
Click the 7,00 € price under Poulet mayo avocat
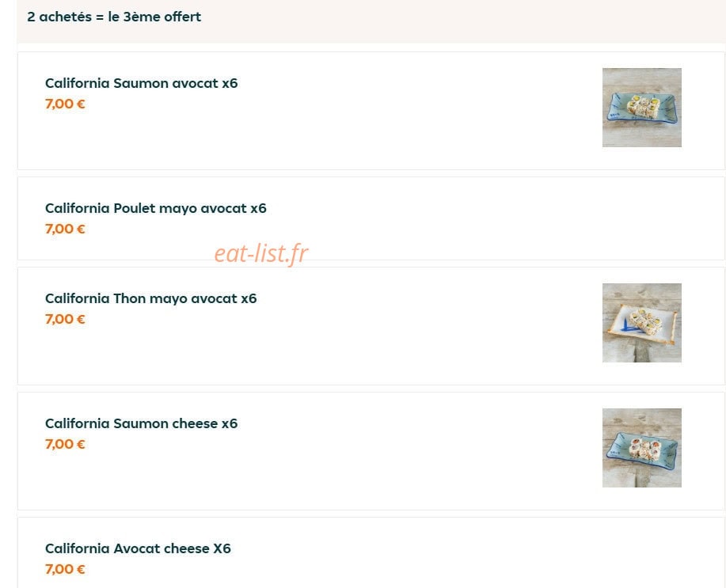[x=65, y=229]
